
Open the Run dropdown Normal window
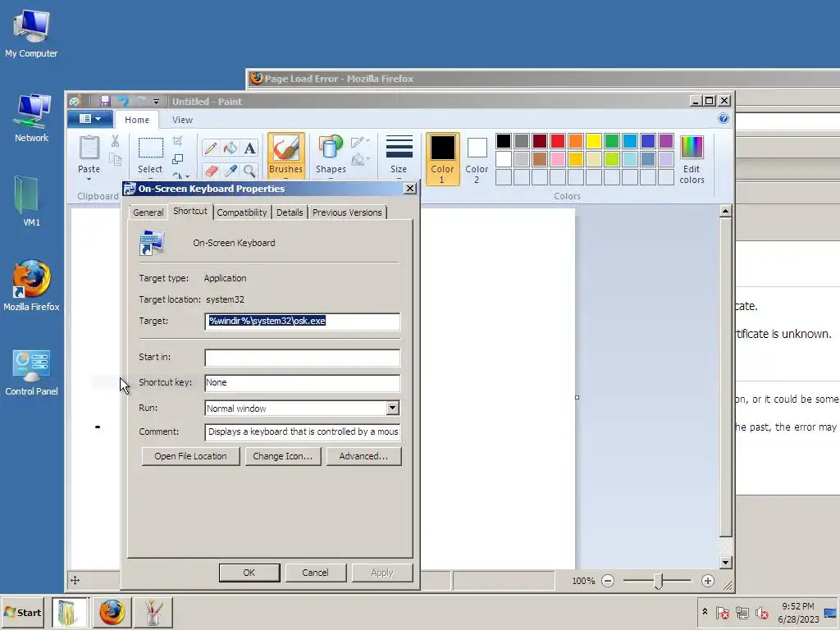393,409
